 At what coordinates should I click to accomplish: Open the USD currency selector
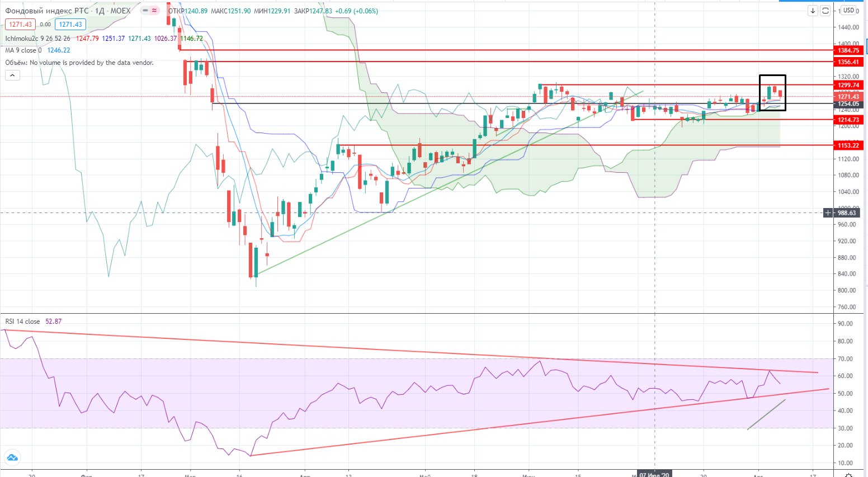[x=849, y=11]
